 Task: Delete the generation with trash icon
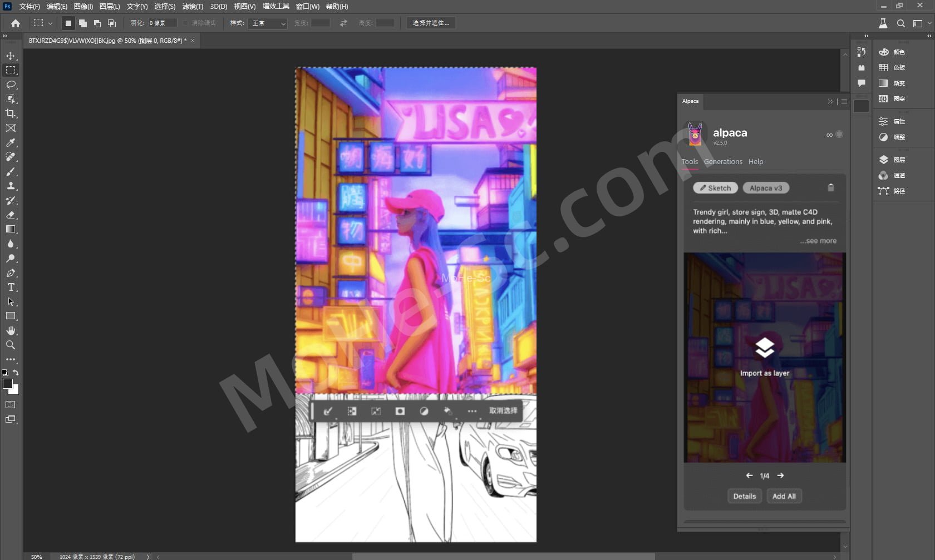click(x=830, y=188)
